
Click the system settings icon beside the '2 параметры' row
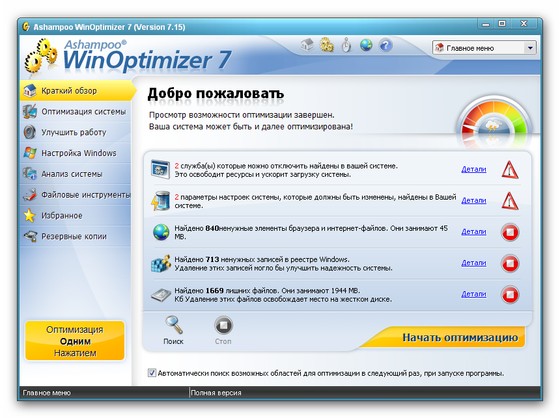click(160, 201)
